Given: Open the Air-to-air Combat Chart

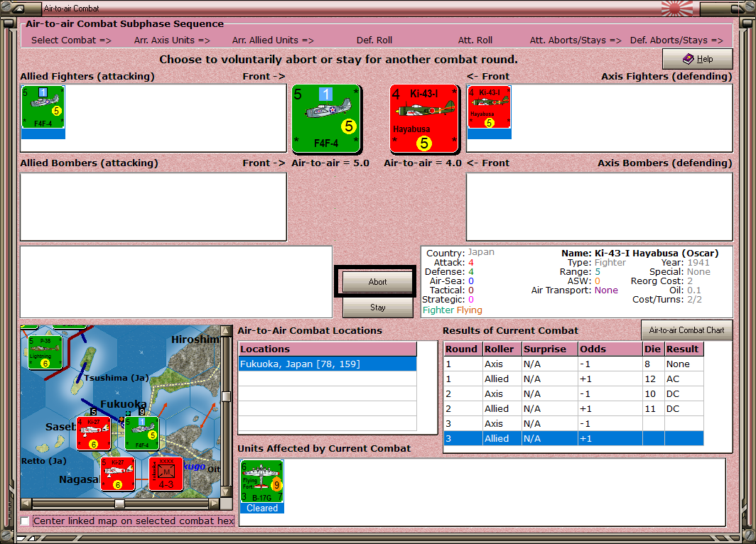Looking at the screenshot, I should pos(686,330).
